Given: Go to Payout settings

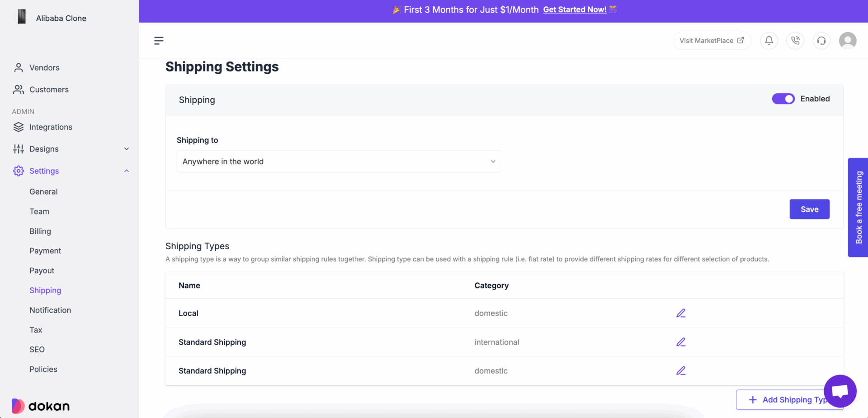Looking at the screenshot, I should (42, 271).
